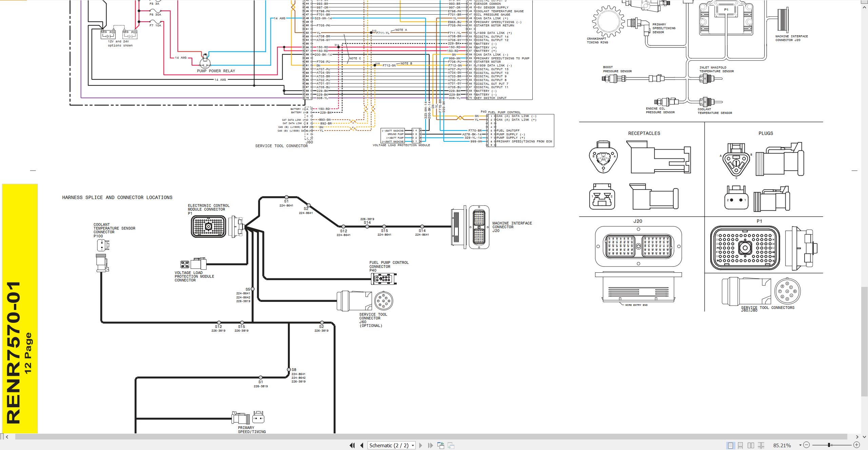Screen dimensions: 868x450
Task: Click the FUEL PUMP CONTROL CONNECTOR P40 label
Action: 389,266
